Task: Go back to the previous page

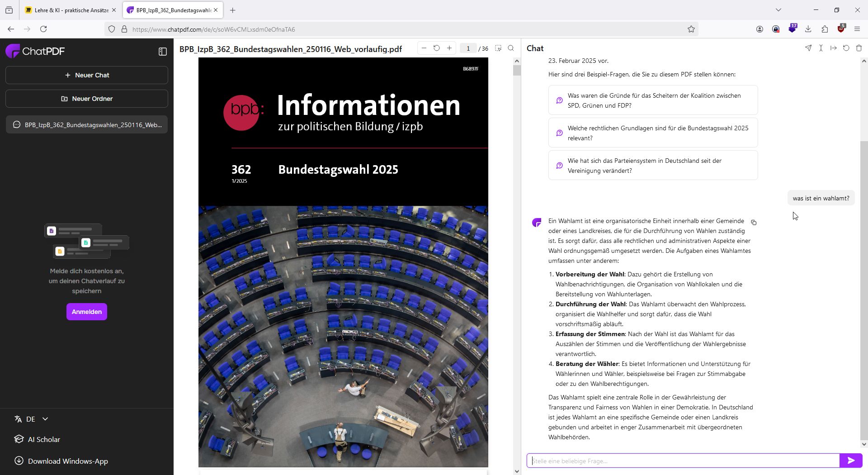Action: coord(11,29)
